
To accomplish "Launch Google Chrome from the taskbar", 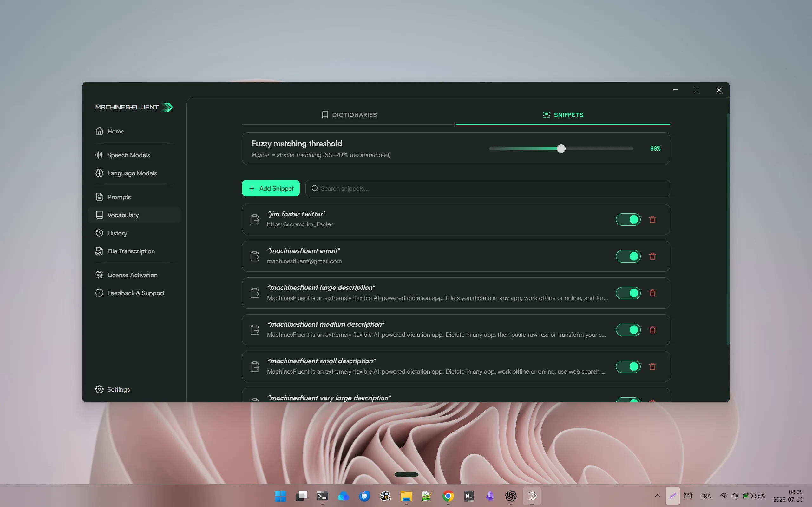I will [x=448, y=496].
